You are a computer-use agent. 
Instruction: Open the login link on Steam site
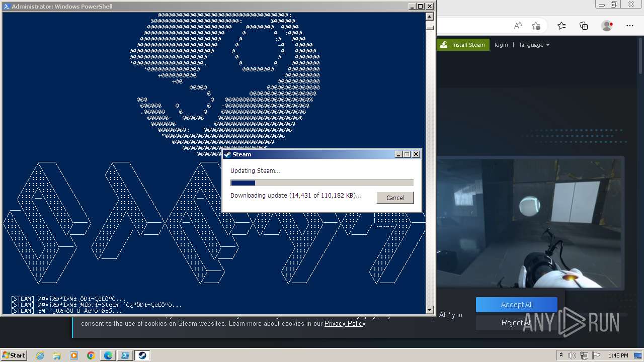pos(501,45)
